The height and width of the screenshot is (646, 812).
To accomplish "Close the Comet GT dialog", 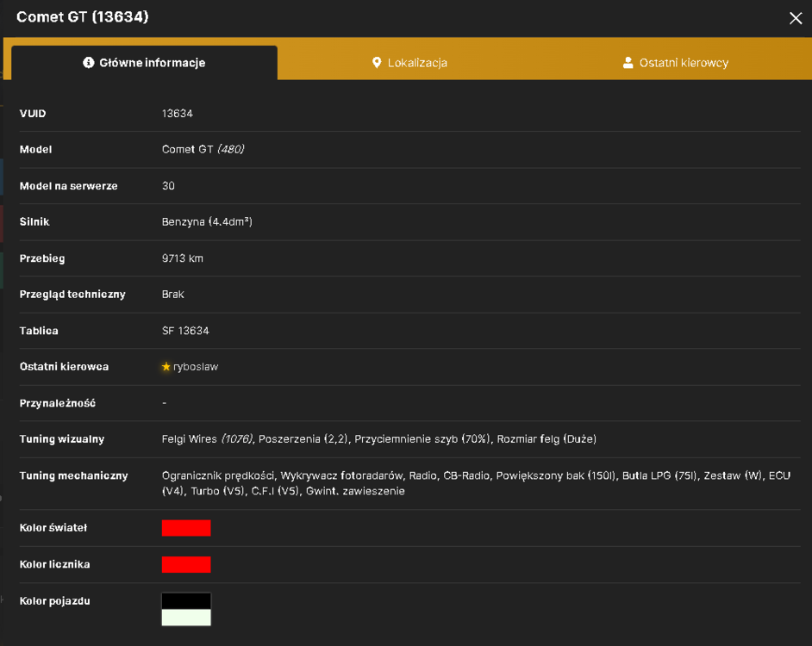I will point(796,18).
